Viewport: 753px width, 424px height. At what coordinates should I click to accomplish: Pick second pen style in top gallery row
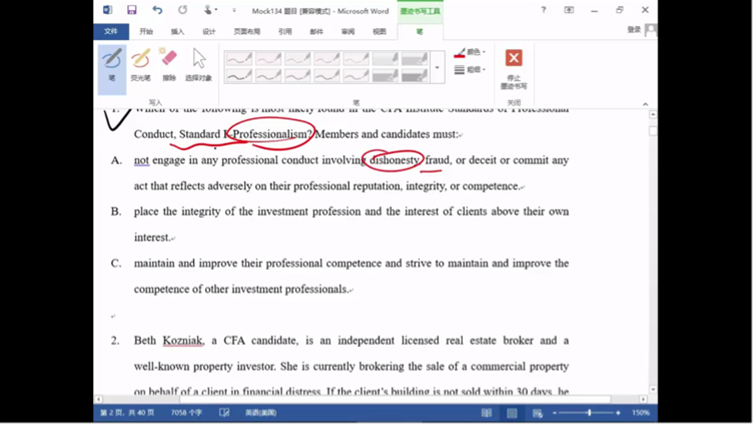point(268,59)
